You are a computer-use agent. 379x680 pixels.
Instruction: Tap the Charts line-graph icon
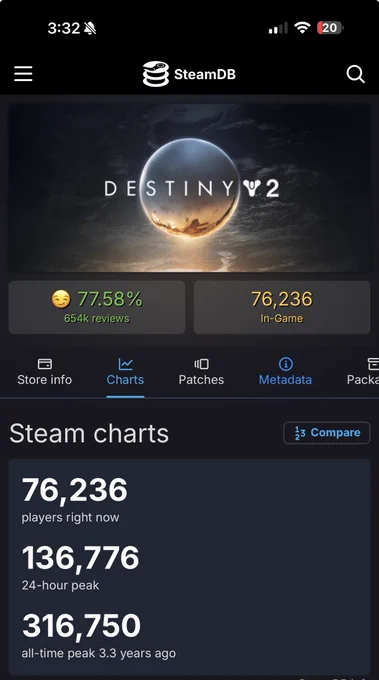coord(125,363)
